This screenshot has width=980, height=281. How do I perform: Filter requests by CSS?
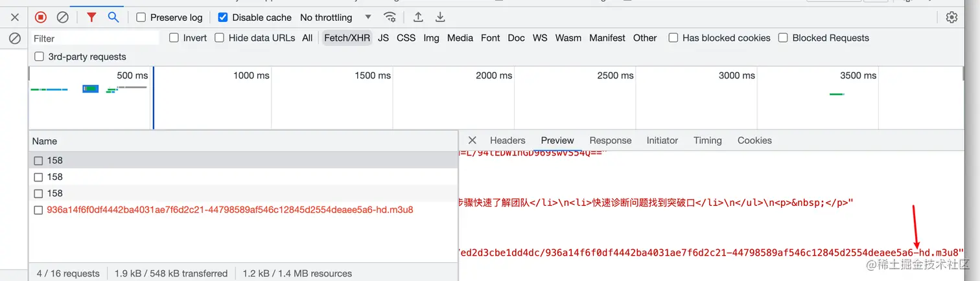(406, 38)
